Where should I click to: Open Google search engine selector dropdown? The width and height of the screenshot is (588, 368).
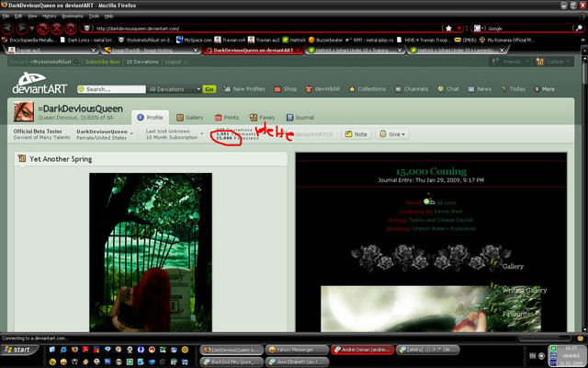[x=480, y=29]
